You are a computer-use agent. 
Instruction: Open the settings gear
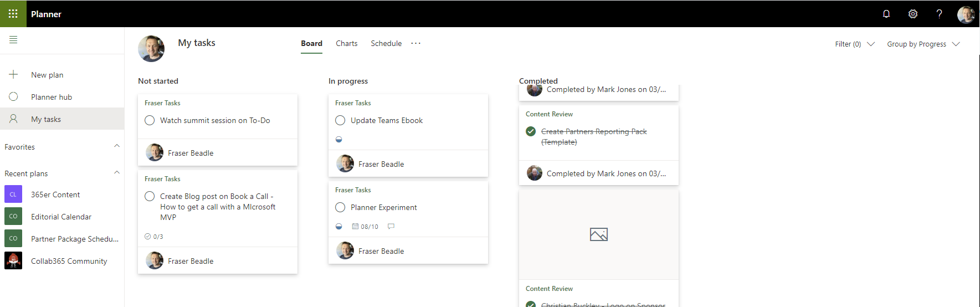click(x=913, y=14)
